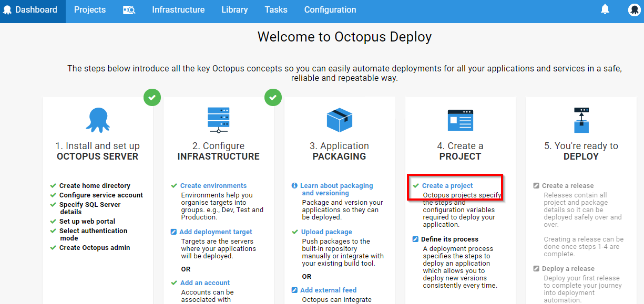Open the Create environments link

(213, 186)
